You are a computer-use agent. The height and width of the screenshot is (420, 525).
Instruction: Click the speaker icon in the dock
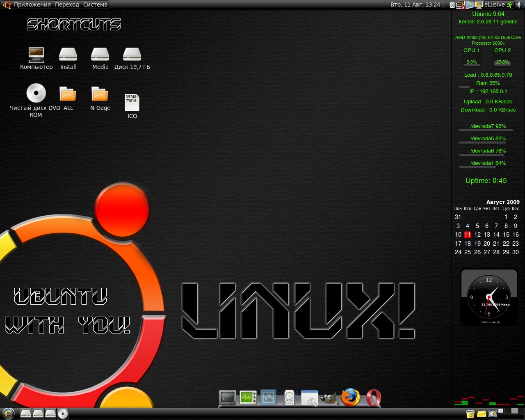[289, 398]
